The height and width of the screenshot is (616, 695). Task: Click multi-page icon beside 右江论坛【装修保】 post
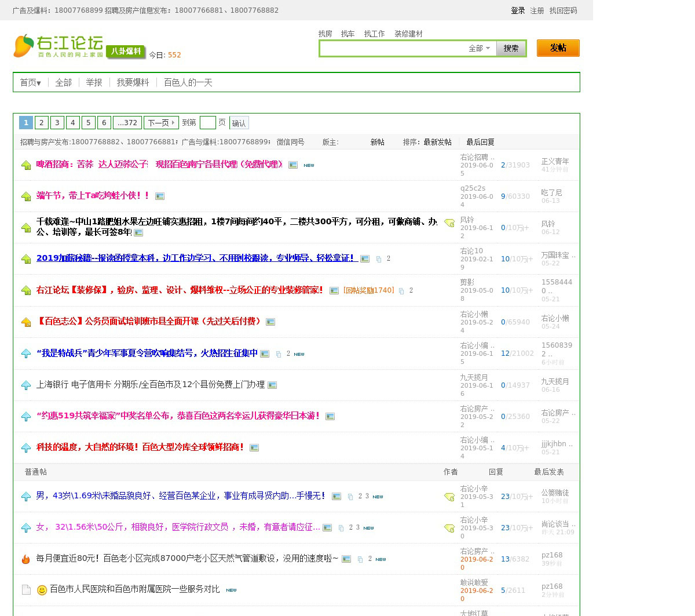point(401,291)
